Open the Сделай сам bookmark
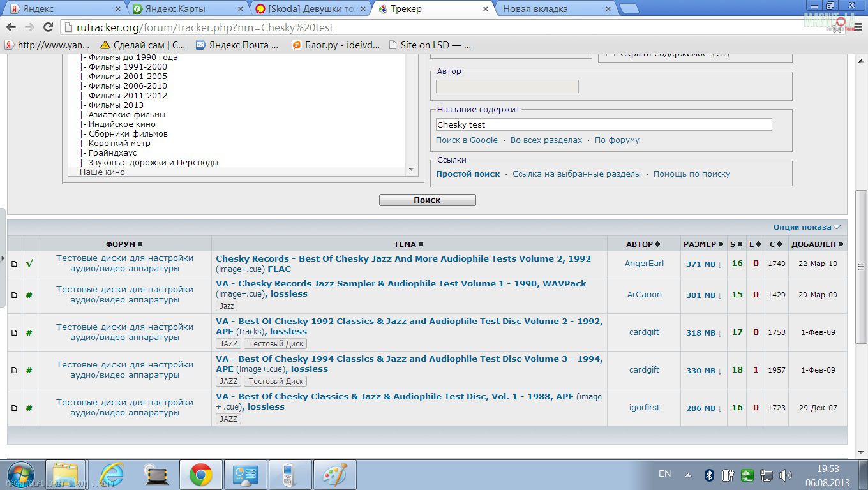The height and width of the screenshot is (490, 868). click(143, 45)
